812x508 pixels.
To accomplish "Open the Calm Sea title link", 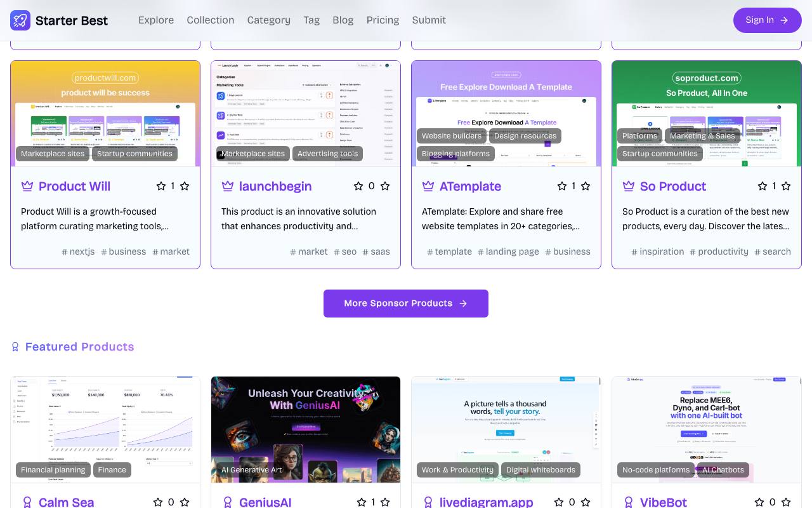I will point(66,502).
